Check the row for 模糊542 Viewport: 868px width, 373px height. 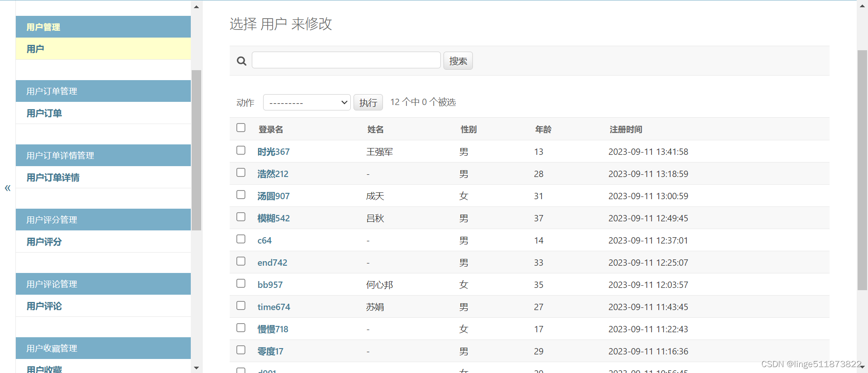(x=241, y=216)
